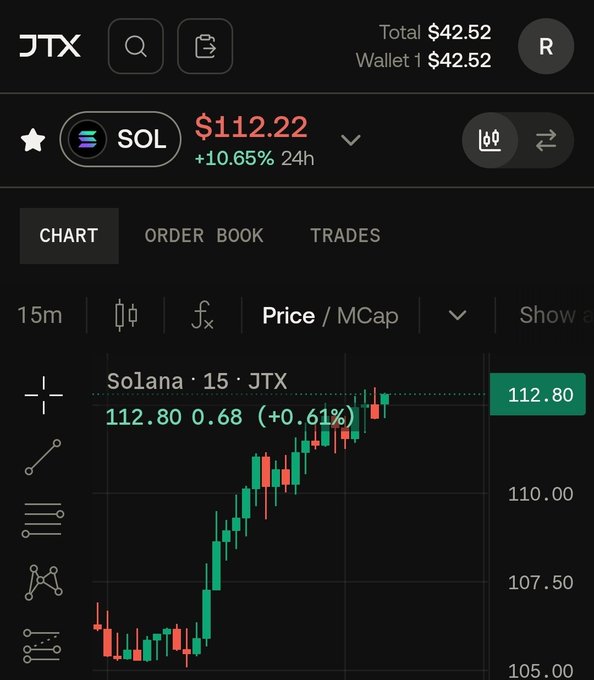Select the crosshair cursor tool

43,395
